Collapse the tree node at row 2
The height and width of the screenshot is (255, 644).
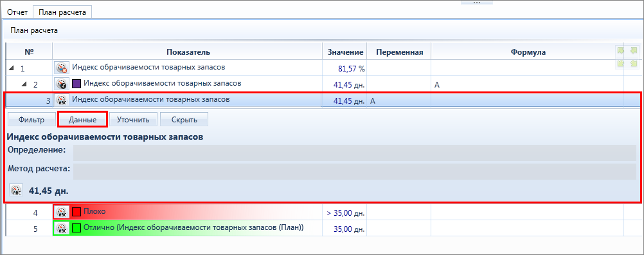click(24, 84)
